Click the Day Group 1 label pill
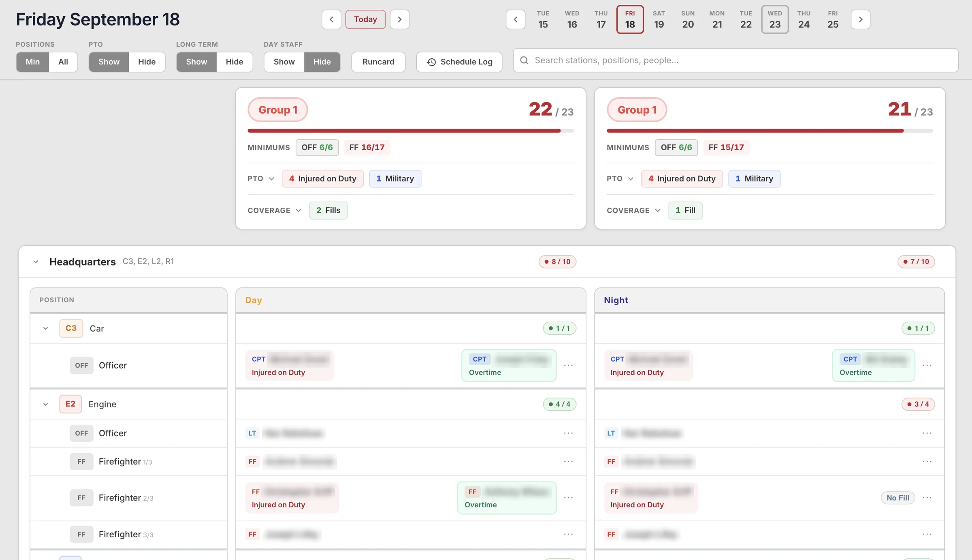 tap(278, 110)
